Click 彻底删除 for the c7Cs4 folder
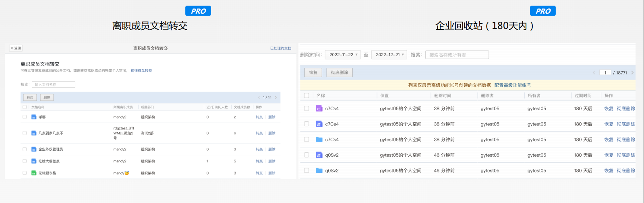This screenshot has height=203, width=644. [626, 139]
